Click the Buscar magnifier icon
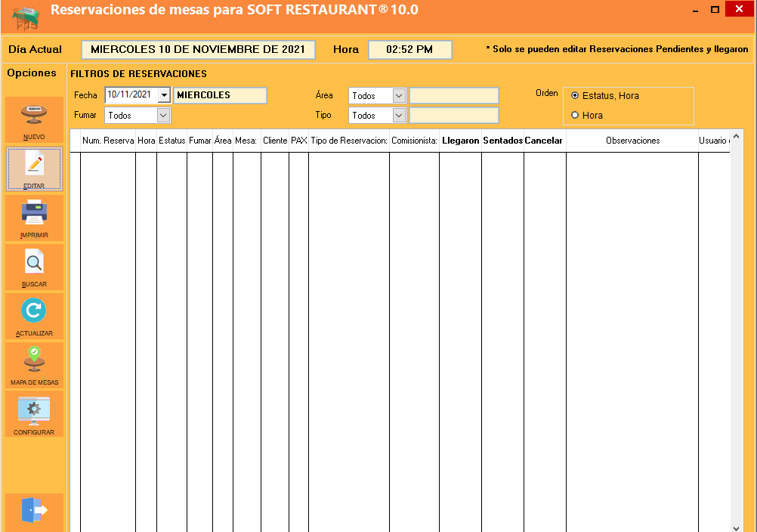The image size is (757, 532). 34,261
